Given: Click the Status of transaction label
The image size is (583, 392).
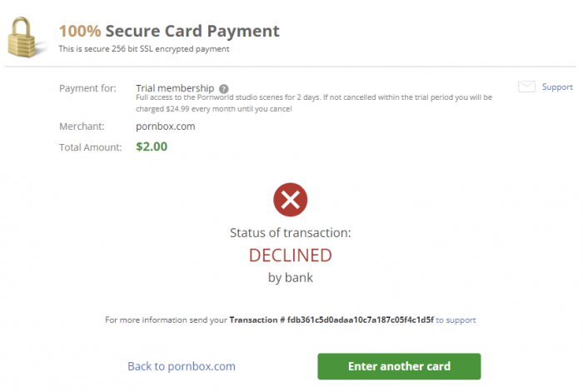Looking at the screenshot, I should (291, 232).
